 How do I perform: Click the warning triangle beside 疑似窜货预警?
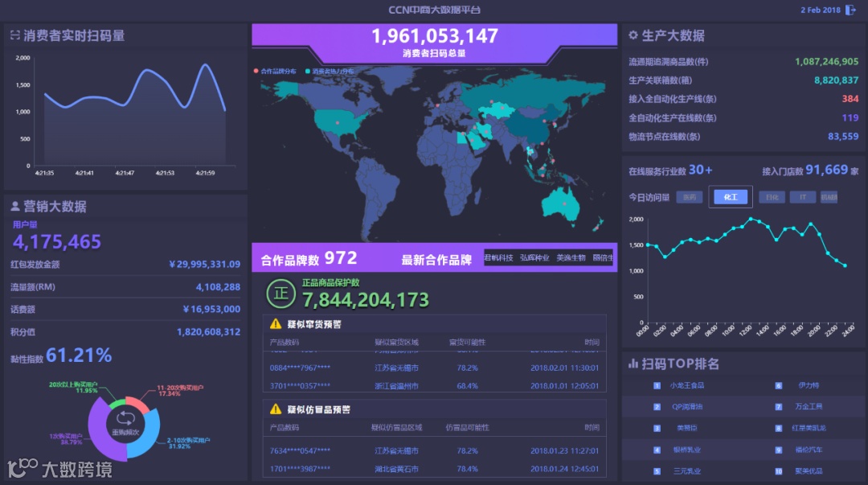point(276,323)
